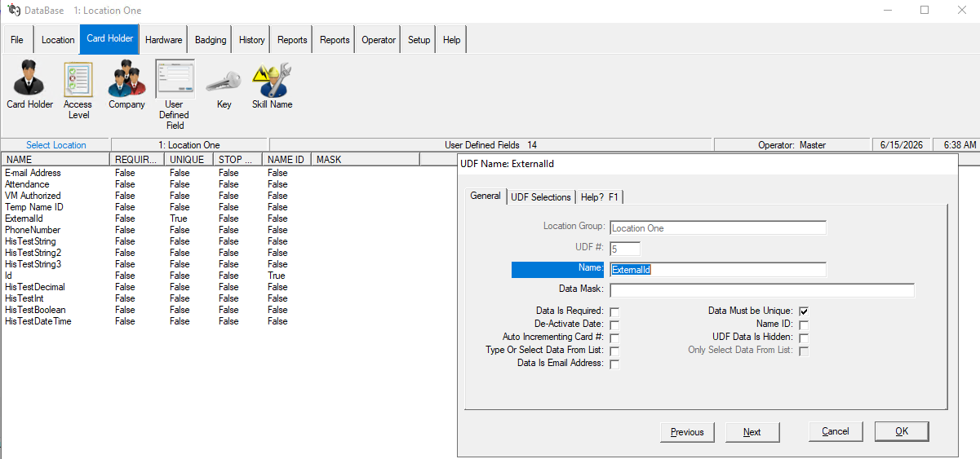Open the Hardware menu tab
Image resolution: width=980 pixels, height=459 pixels.
coord(164,40)
